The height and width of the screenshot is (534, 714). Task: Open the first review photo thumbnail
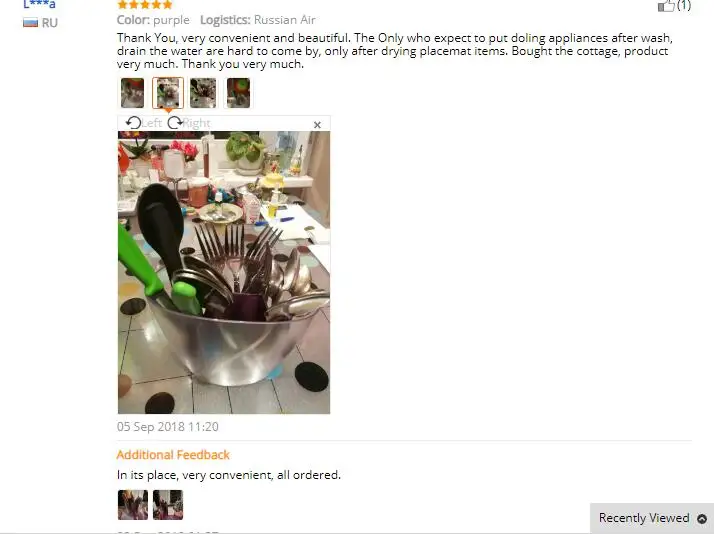pos(133,93)
